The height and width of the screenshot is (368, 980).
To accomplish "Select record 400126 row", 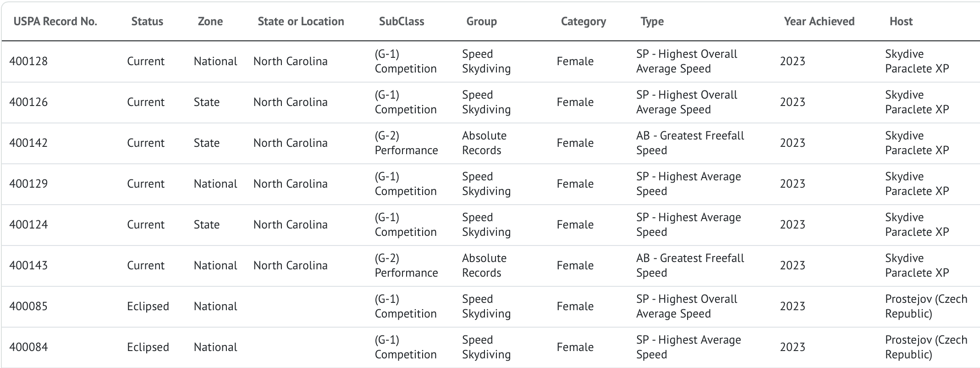I will click(28, 102).
